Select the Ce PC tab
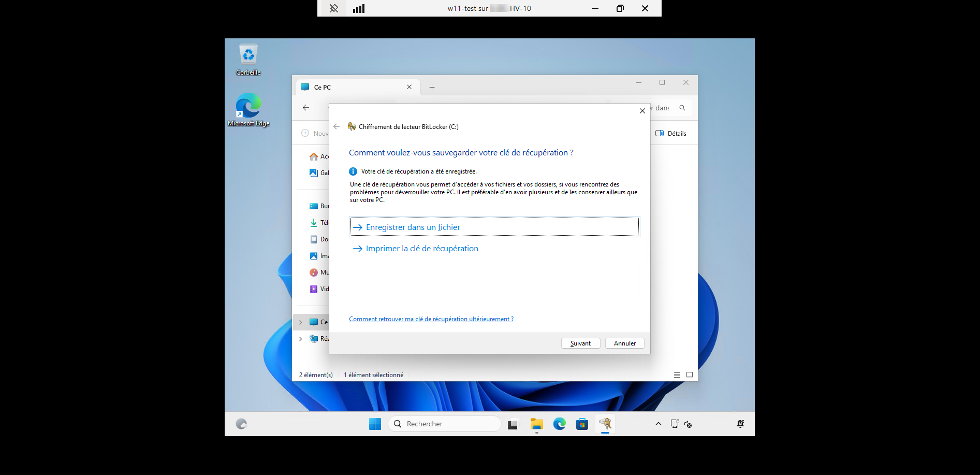Viewport: 980px width, 475px height. click(352, 88)
